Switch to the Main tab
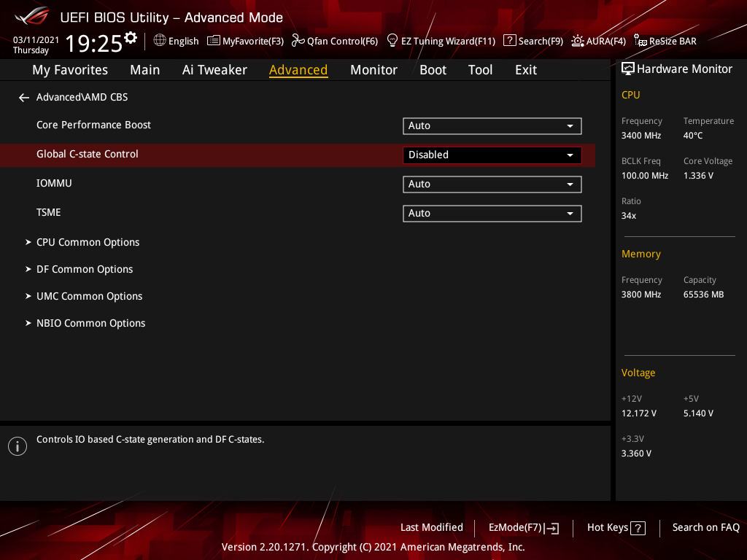 point(145,70)
